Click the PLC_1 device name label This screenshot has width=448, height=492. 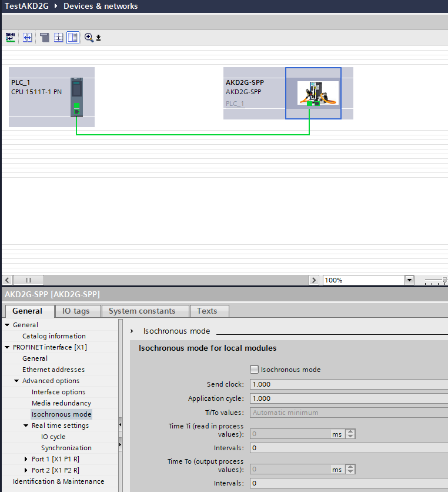[x=21, y=82]
